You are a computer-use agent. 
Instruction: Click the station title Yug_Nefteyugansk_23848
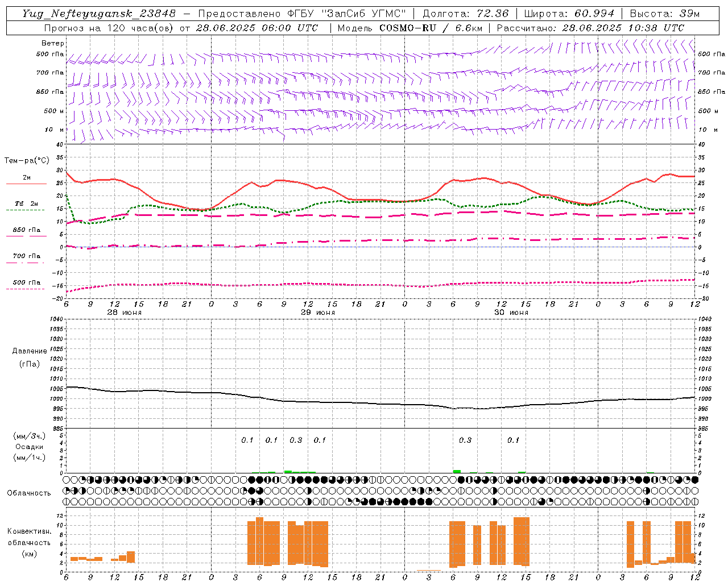[99, 14]
